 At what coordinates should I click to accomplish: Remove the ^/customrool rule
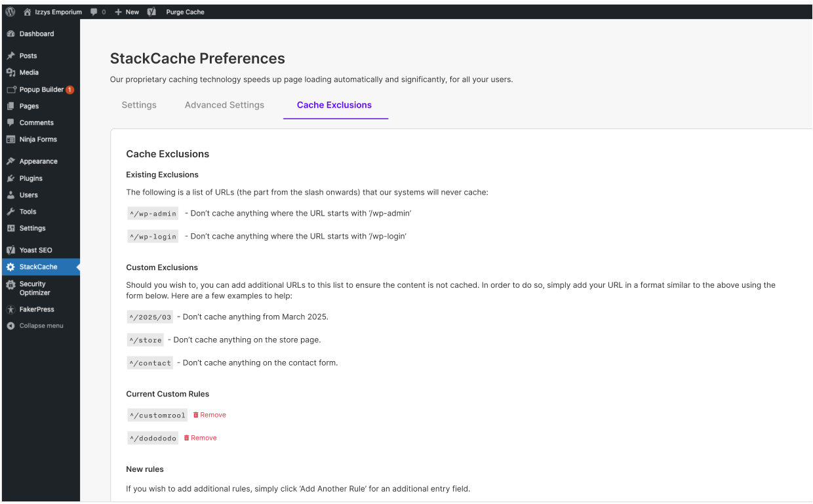[x=210, y=415]
